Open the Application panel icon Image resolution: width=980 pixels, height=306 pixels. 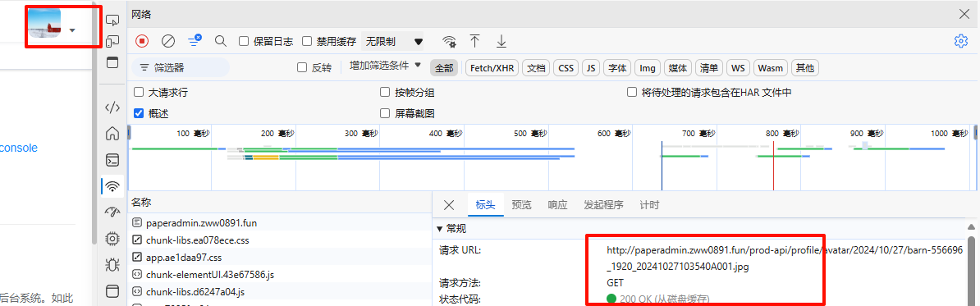112,291
